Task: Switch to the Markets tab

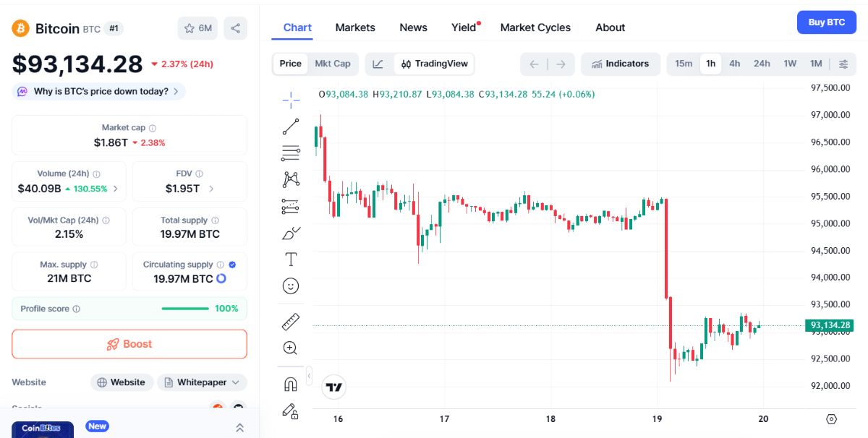Action: coord(355,27)
